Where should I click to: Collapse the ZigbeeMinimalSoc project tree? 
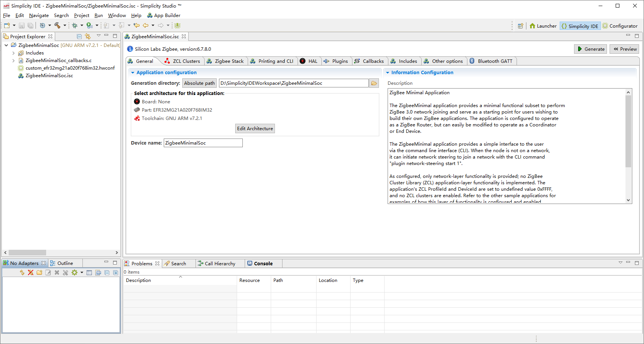[6, 45]
